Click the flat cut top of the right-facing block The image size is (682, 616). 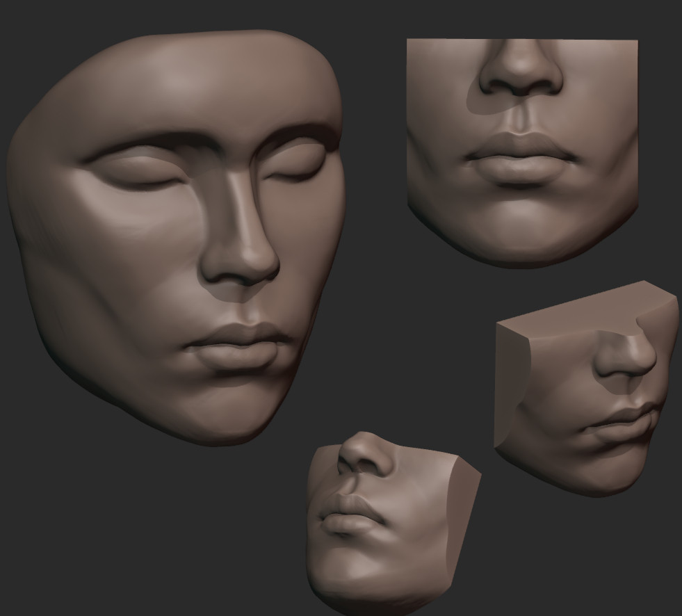[584, 306]
